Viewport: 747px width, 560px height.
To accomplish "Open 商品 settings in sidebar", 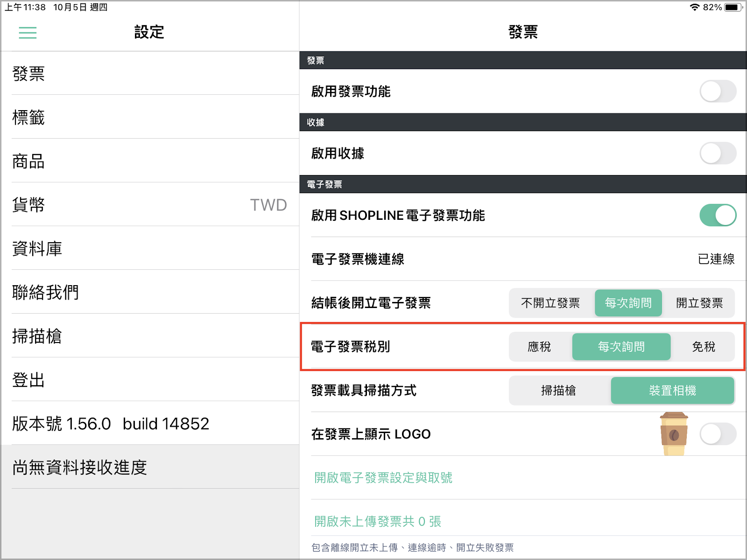I will point(150,161).
